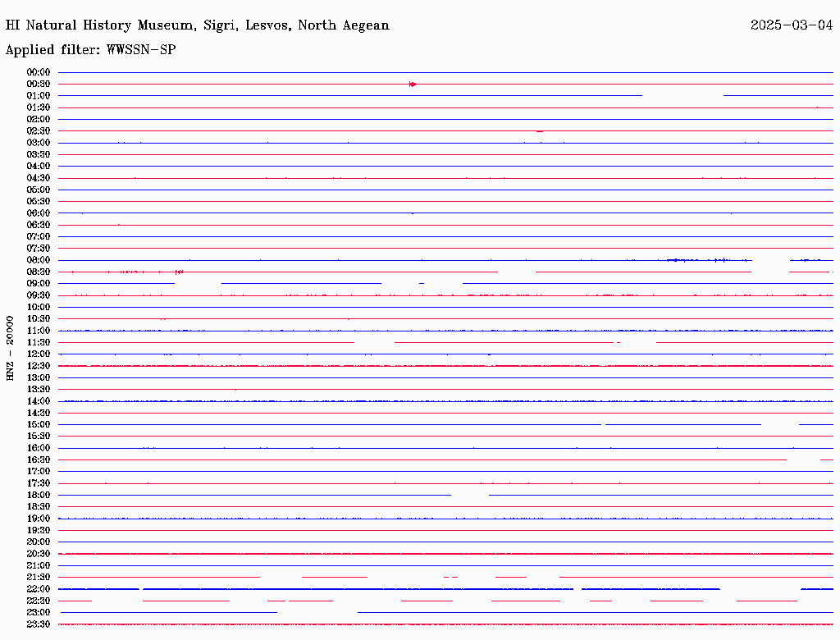Click the 03:00 time label
Image resolution: width=840 pixels, height=640 pixels.
click(x=38, y=143)
